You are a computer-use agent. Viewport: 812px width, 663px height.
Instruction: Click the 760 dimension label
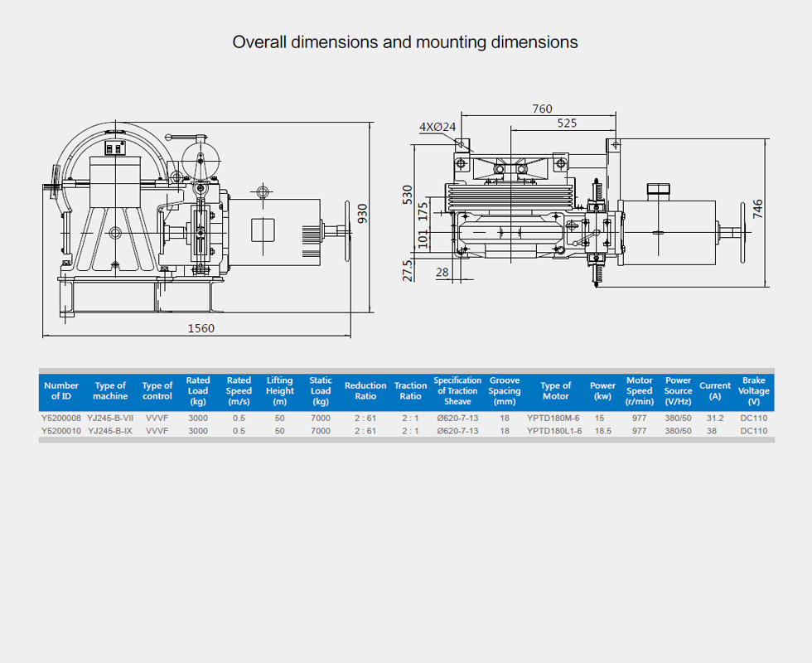click(542, 109)
